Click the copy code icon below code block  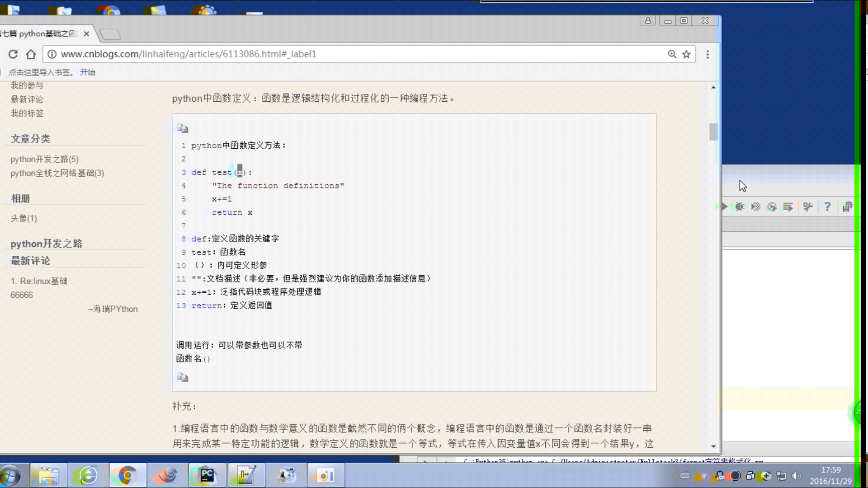pyautogui.click(x=183, y=377)
